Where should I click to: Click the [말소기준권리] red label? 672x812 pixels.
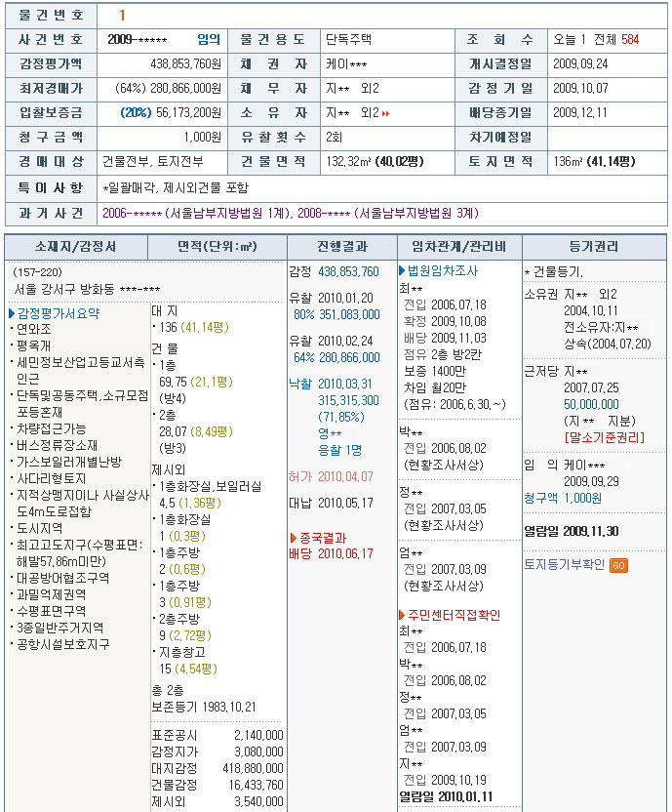[605, 437]
